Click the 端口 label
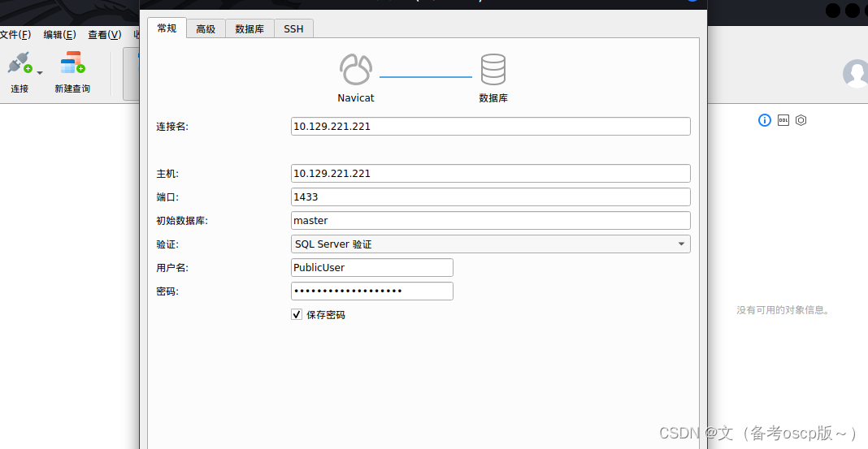 tap(167, 197)
